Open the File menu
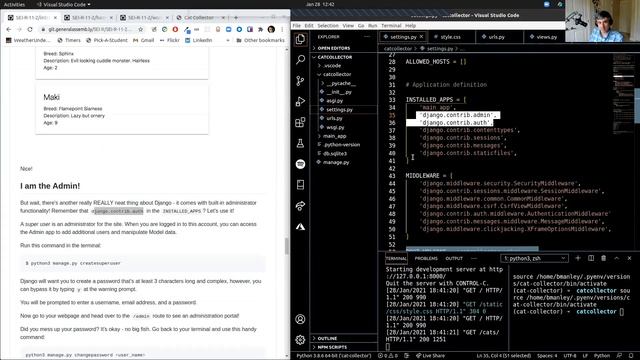Viewport: 640px width, 360px height. (297, 26)
